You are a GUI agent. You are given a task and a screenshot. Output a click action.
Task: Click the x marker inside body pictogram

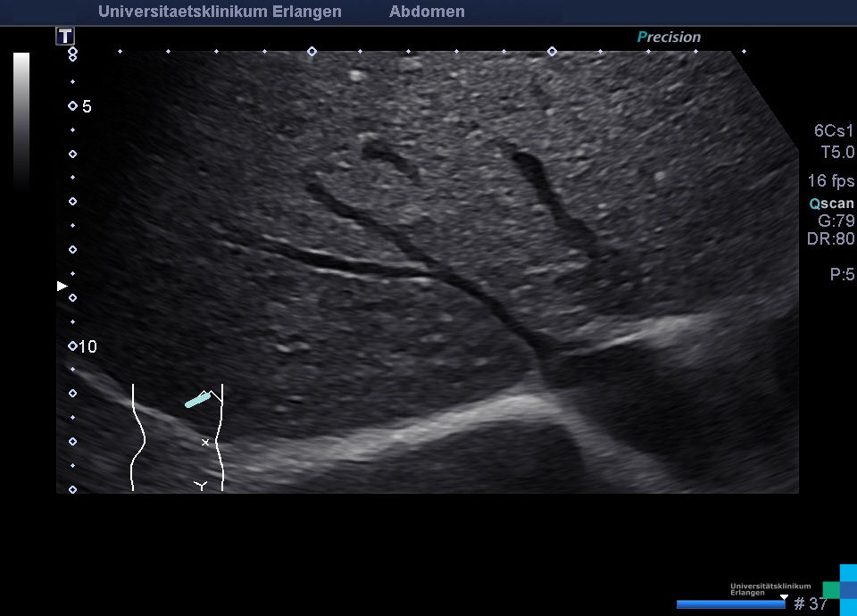[205, 442]
